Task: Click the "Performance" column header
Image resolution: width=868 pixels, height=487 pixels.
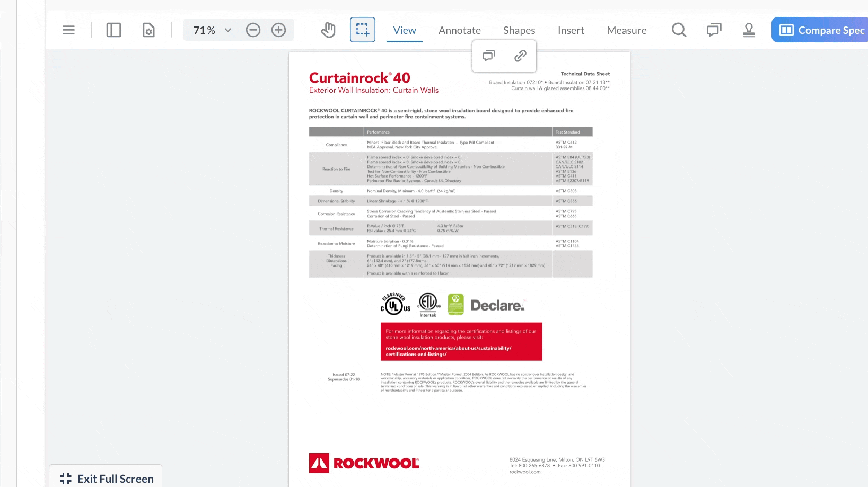Action: pyautogui.click(x=378, y=132)
